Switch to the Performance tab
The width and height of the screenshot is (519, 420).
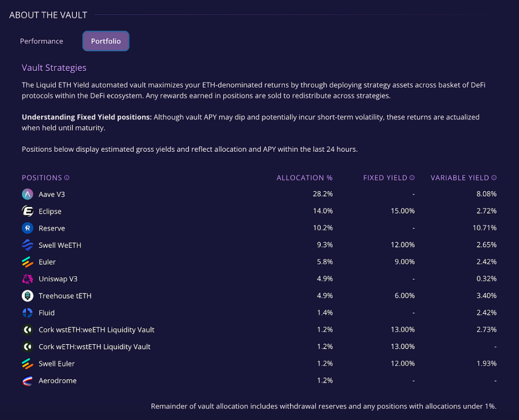(42, 41)
